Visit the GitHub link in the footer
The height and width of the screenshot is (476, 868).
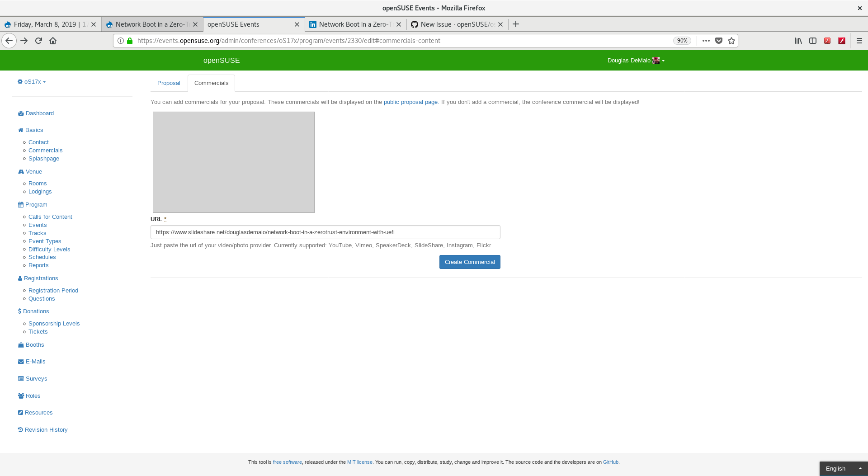[610, 462]
